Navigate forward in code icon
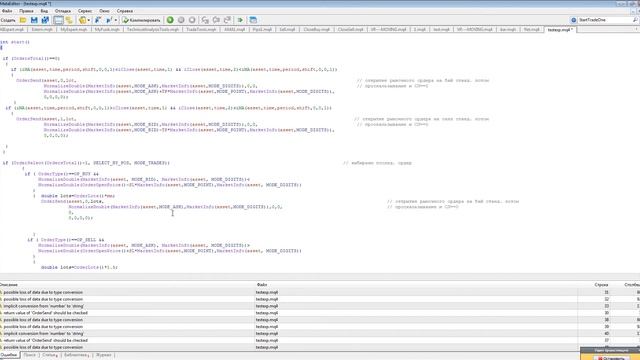Screen dimensions: 640x360 click(109, 20)
